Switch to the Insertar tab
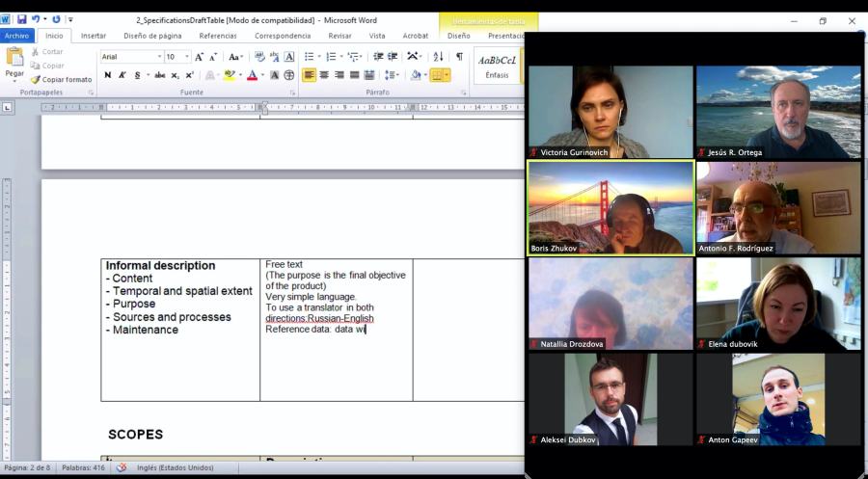The image size is (868, 479). tap(93, 36)
